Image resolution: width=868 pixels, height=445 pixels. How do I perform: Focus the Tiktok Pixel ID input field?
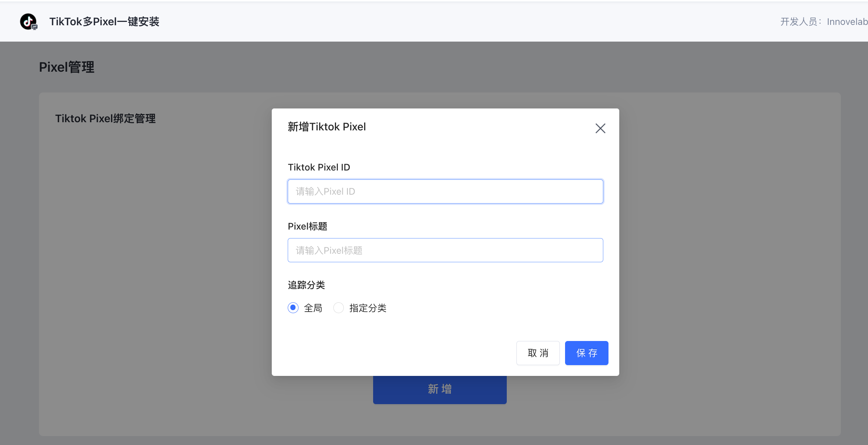[x=445, y=191]
